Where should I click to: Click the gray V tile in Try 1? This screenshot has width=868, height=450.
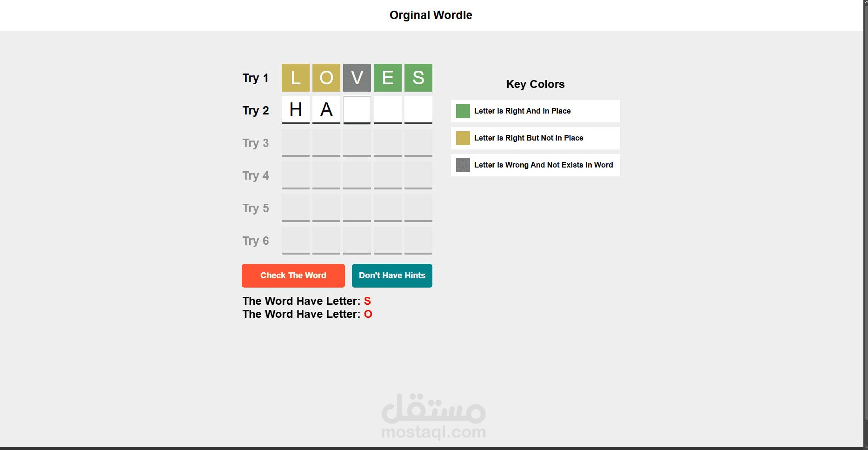pyautogui.click(x=357, y=78)
